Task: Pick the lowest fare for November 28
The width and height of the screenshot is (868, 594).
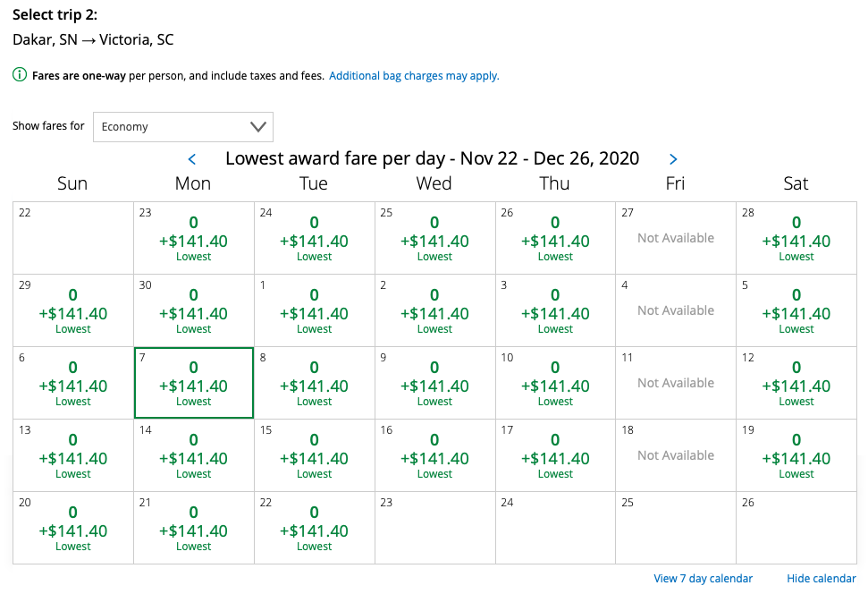Action: [796, 237]
